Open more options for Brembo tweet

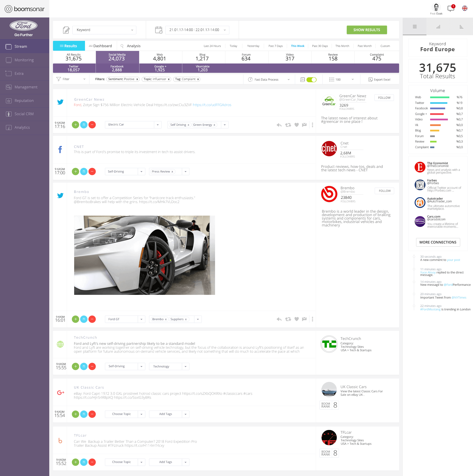[x=312, y=319]
